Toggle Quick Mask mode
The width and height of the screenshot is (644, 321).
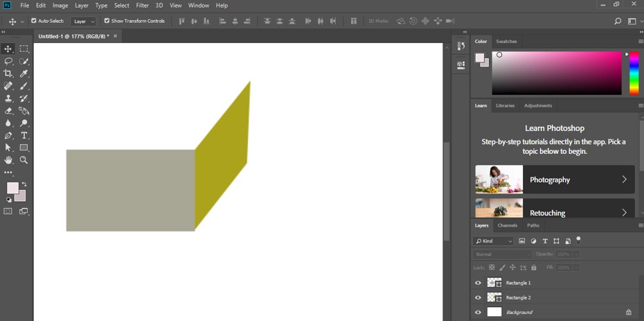(x=8, y=211)
